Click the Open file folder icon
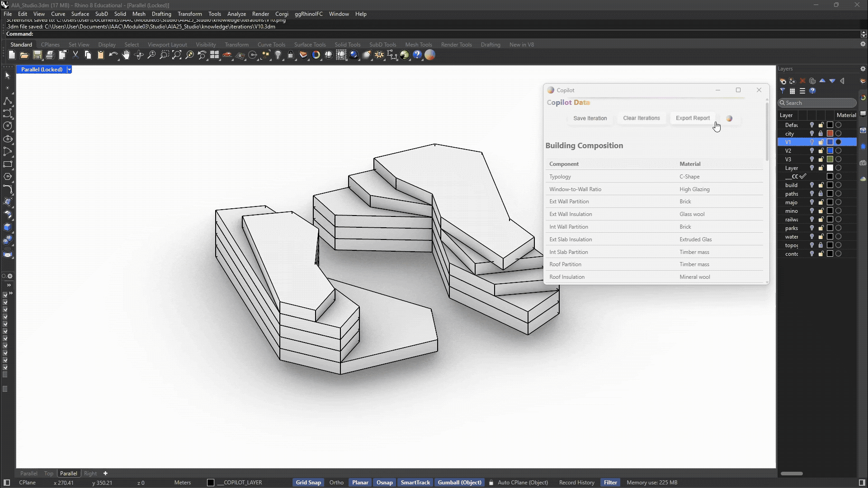 [x=24, y=55]
